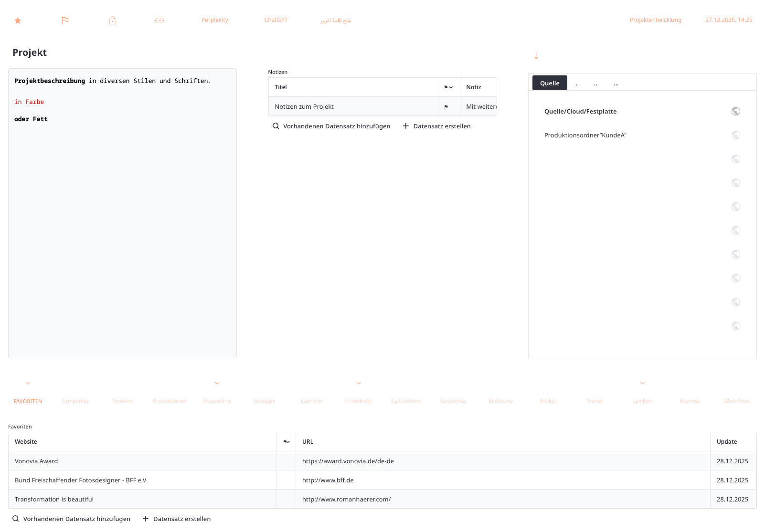Image resolution: width=765 pixels, height=532 pixels.
Task: Open globe link for Produktionsordner KundeA
Action: point(735,135)
